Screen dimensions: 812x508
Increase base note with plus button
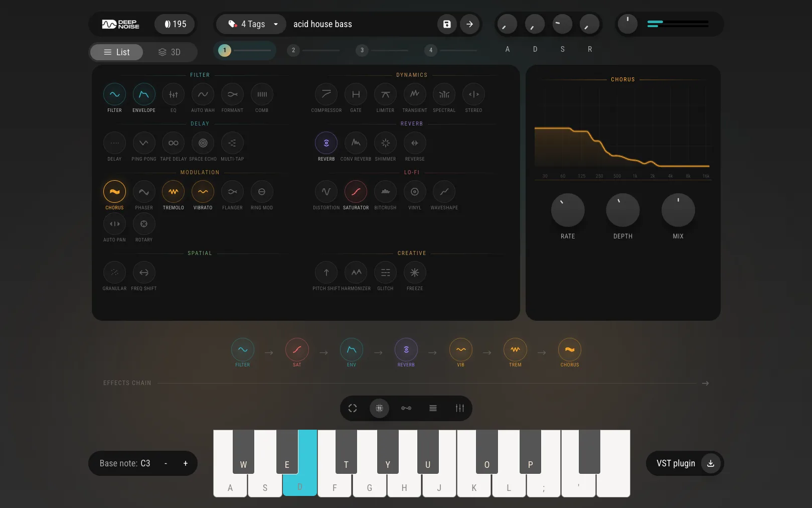click(186, 463)
